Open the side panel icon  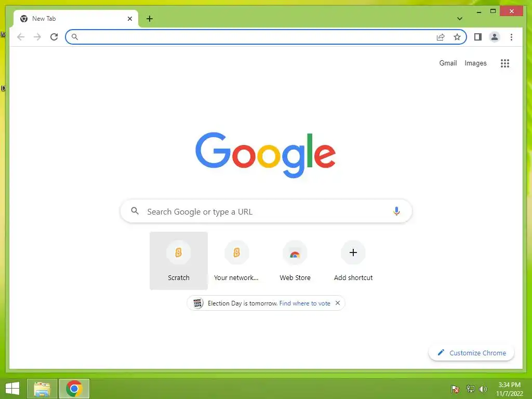pos(478,37)
